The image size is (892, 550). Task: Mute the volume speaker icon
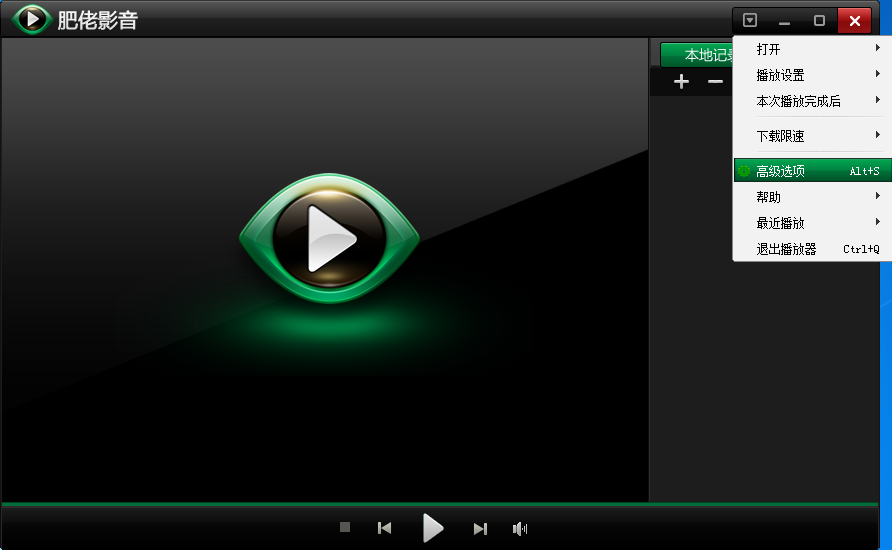coord(520,529)
